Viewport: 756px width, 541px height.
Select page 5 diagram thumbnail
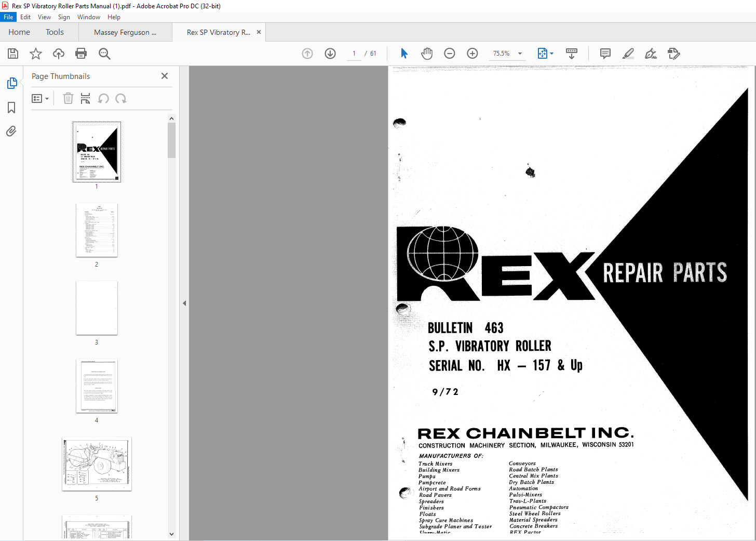coord(97,464)
